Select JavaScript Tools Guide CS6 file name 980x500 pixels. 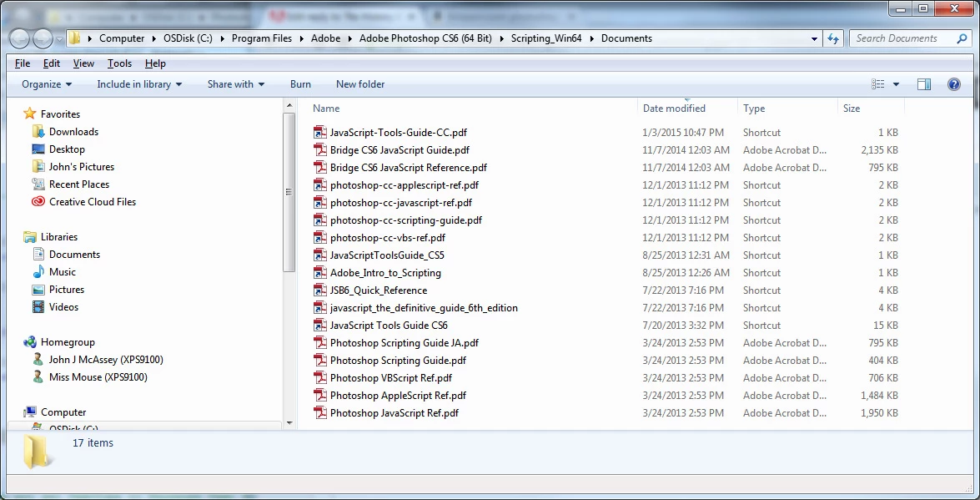click(x=389, y=325)
